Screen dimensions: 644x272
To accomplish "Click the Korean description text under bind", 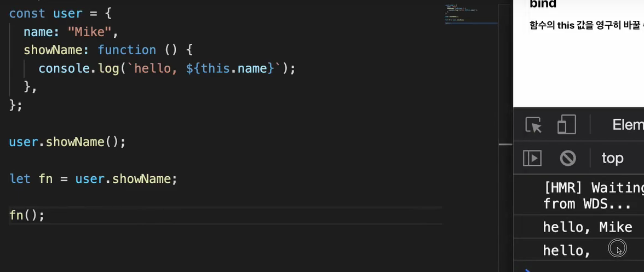I will point(586,26).
